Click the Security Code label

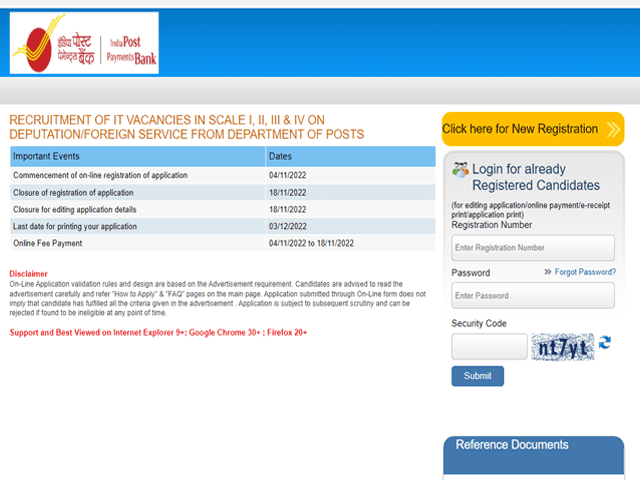click(479, 323)
